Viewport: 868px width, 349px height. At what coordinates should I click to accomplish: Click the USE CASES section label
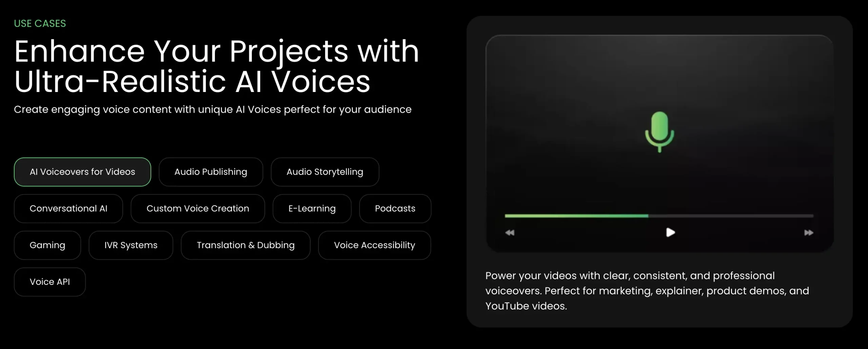[x=40, y=23]
